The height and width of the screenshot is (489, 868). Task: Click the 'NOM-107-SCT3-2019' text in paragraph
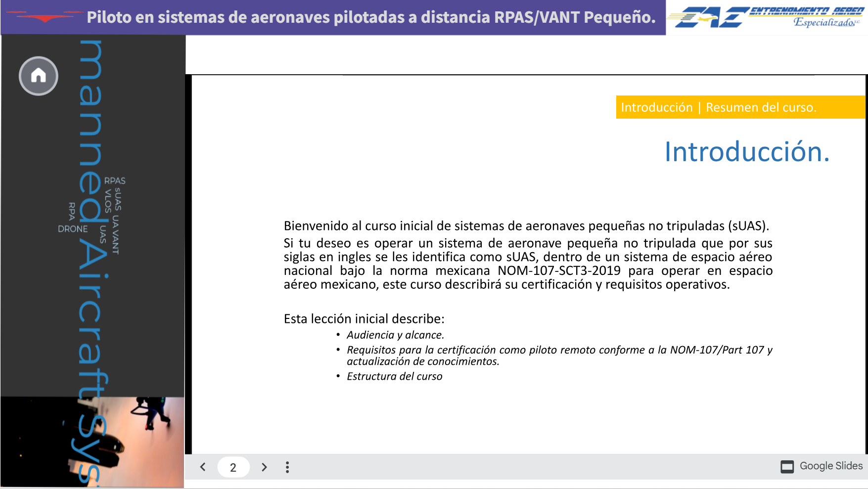click(559, 271)
